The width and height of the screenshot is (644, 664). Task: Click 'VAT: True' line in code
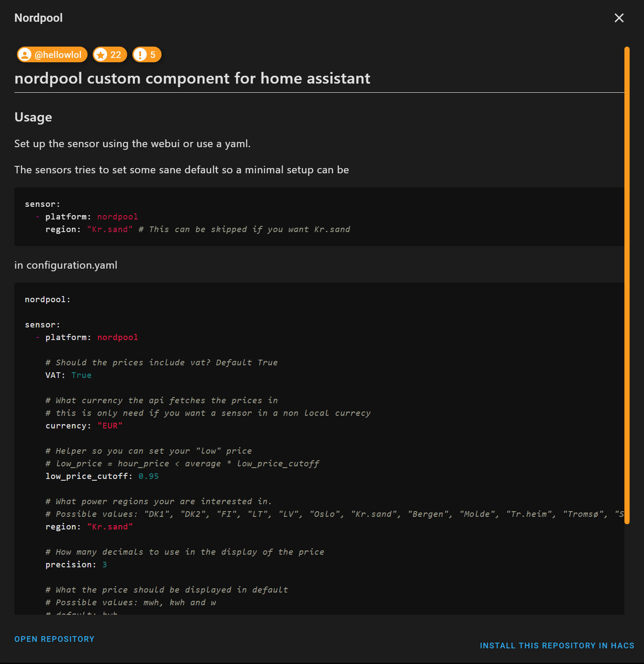coord(68,375)
